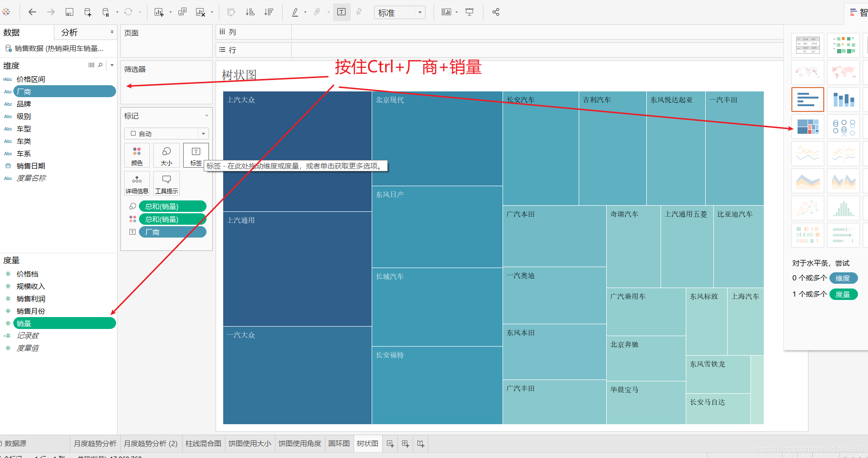The image size is (868, 458).
Task: Select the 厂商 label pill in marks card
Action: pyautogui.click(x=173, y=232)
